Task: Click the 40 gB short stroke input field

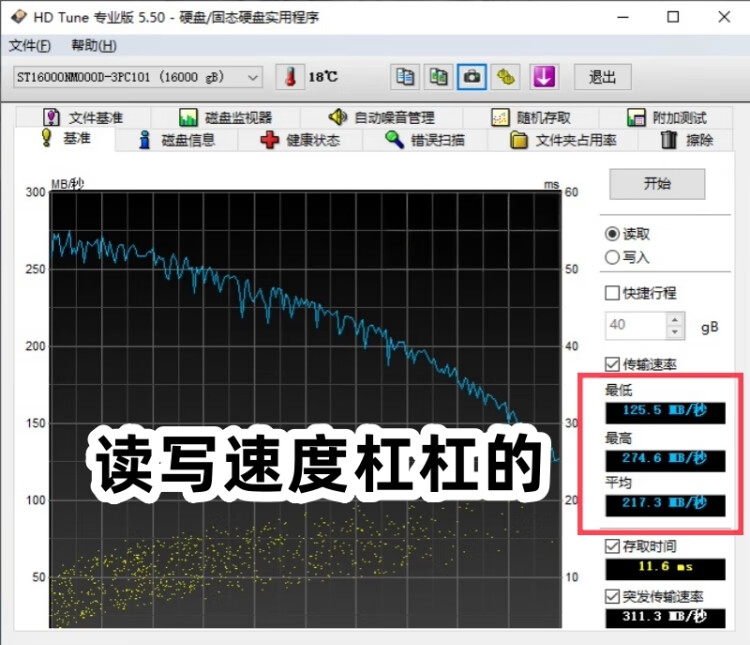Action: click(x=635, y=325)
